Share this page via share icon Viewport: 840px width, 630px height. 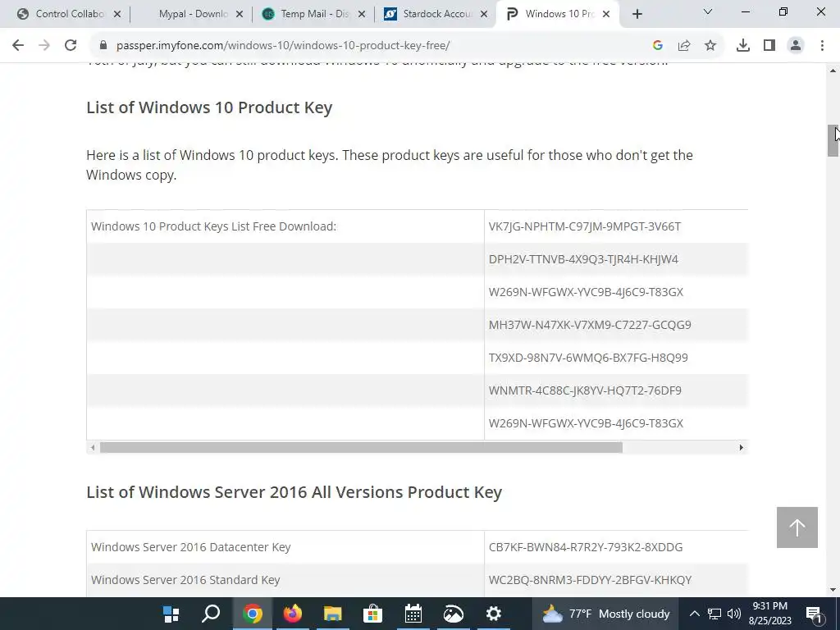click(x=684, y=46)
